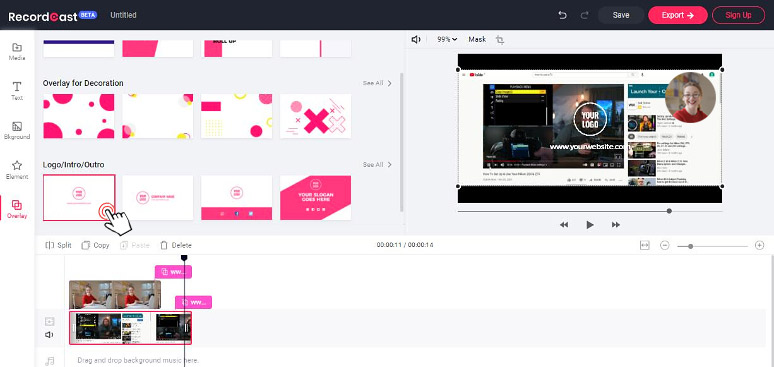Copy the selected clip
This screenshot has height=367, width=774.
click(x=95, y=245)
